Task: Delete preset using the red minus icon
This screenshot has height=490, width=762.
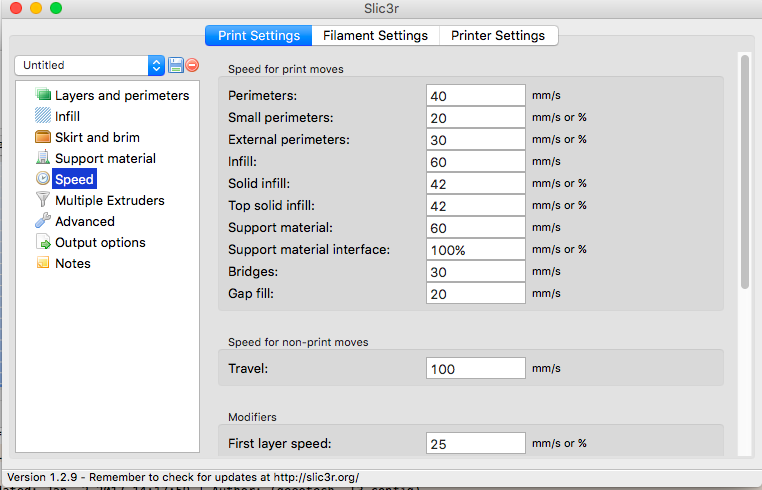Action: tap(192, 65)
